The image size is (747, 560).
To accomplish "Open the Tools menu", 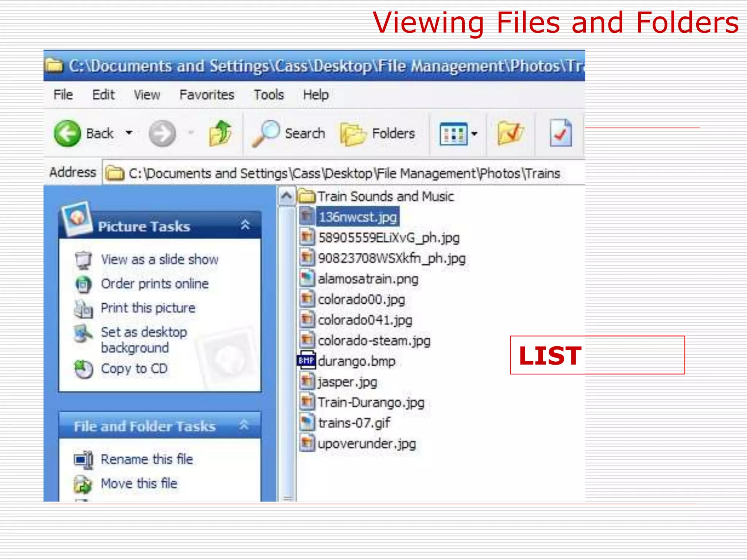I will pyautogui.click(x=269, y=95).
